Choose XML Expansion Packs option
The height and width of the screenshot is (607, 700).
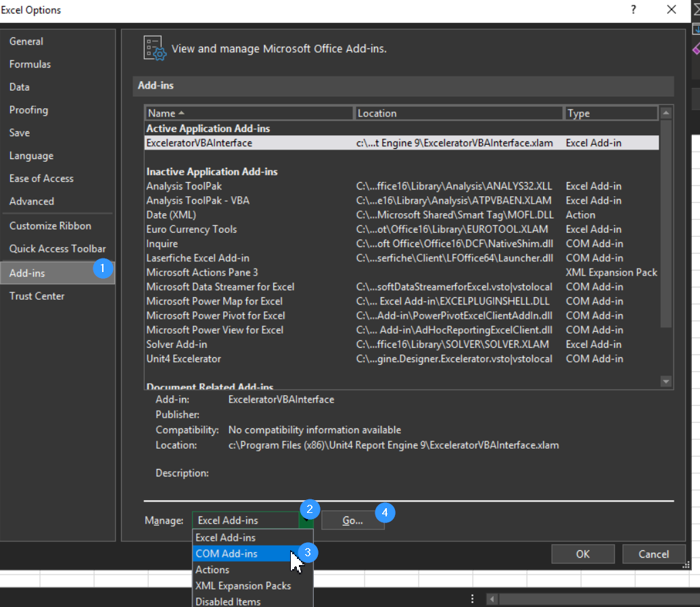253,586
